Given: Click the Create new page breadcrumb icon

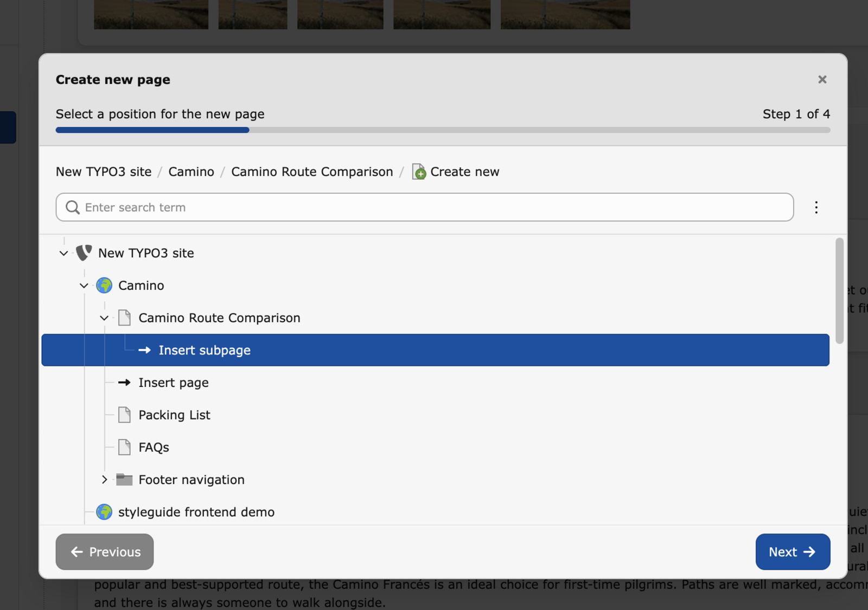Looking at the screenshot, I should (419, 172).
